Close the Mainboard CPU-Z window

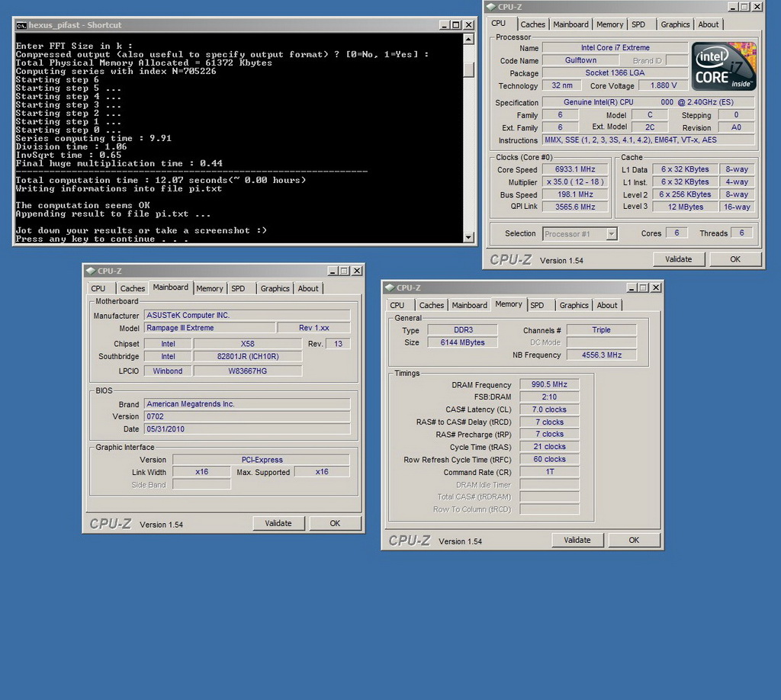point(357,271)
